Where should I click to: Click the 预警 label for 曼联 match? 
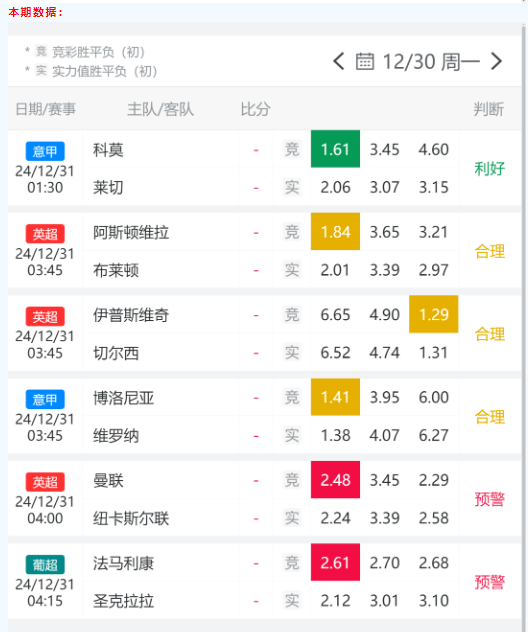(x=489, y=499)
